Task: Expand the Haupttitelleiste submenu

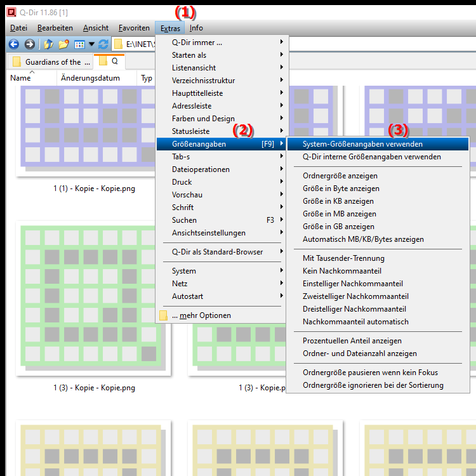Action: (221, 93)
